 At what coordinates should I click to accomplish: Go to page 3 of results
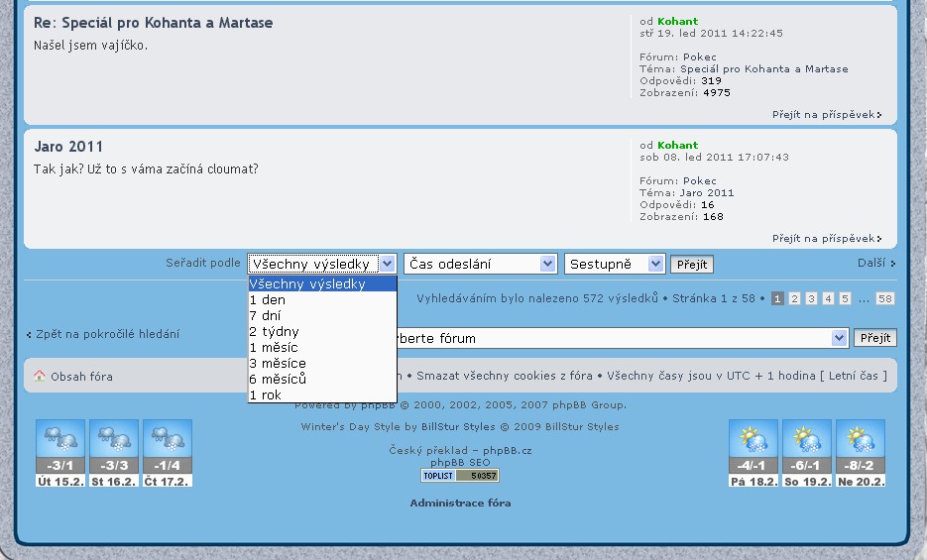(x=811, y=298)
